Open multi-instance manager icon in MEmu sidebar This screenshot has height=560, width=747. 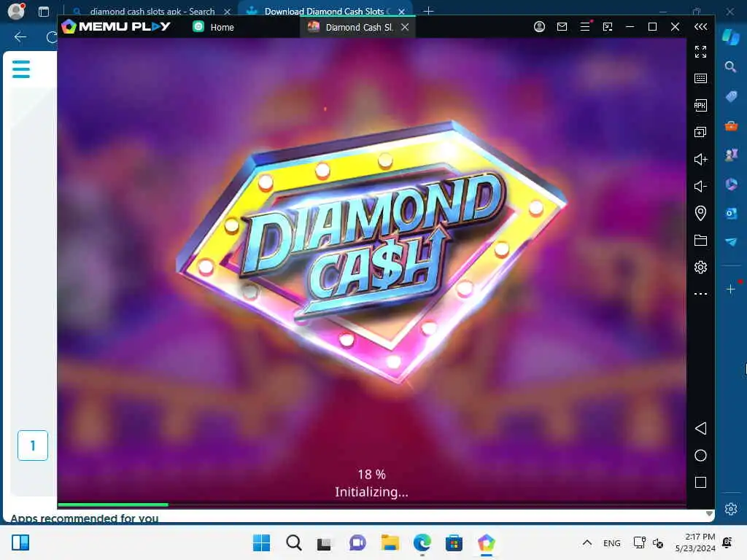[x=700, y=132]
